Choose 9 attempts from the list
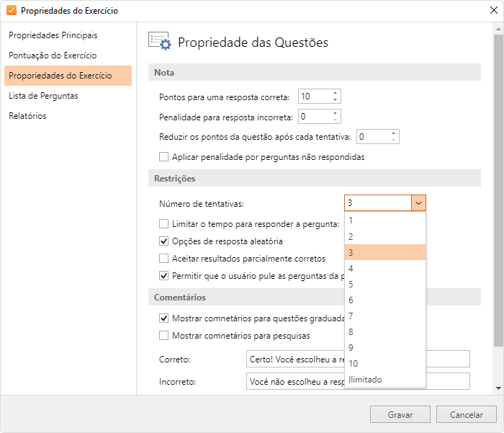504x433 pixels. tap(385, 347)
